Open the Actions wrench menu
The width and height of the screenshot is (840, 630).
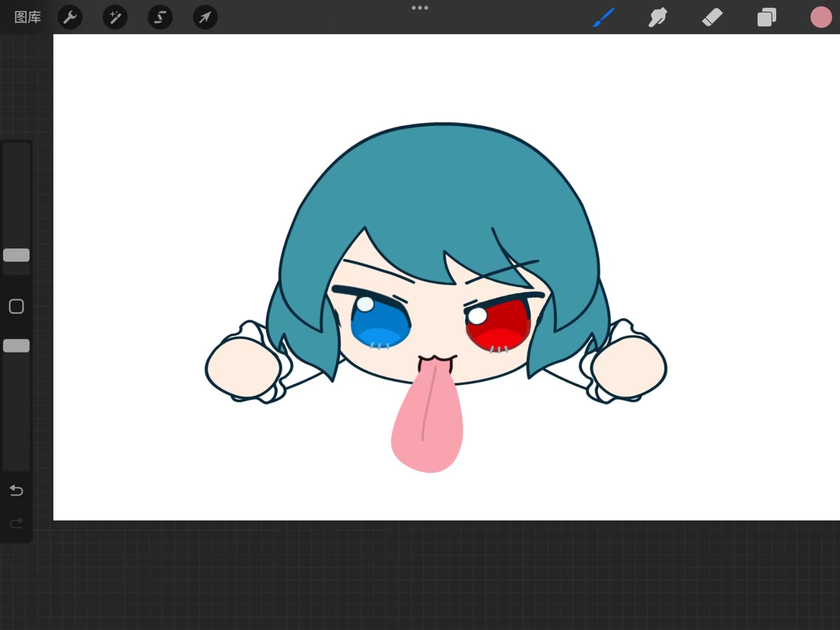(70, 17)
